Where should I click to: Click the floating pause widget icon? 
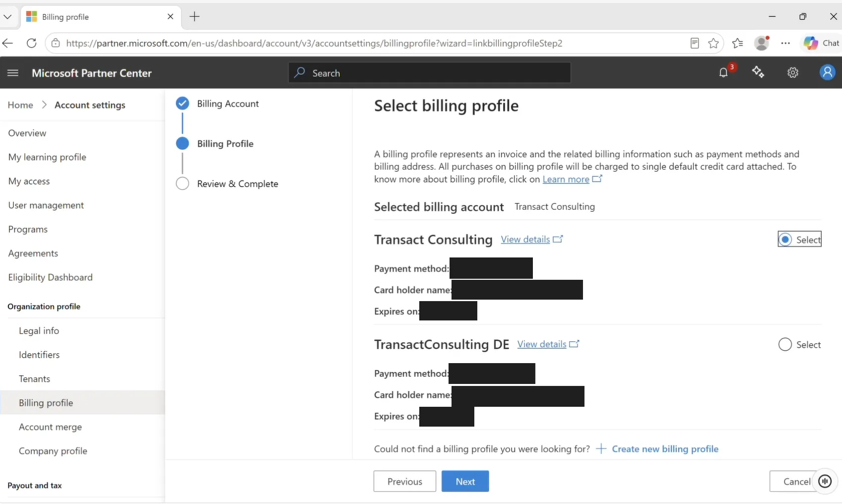pyautogui.click(x=825, y=481)
